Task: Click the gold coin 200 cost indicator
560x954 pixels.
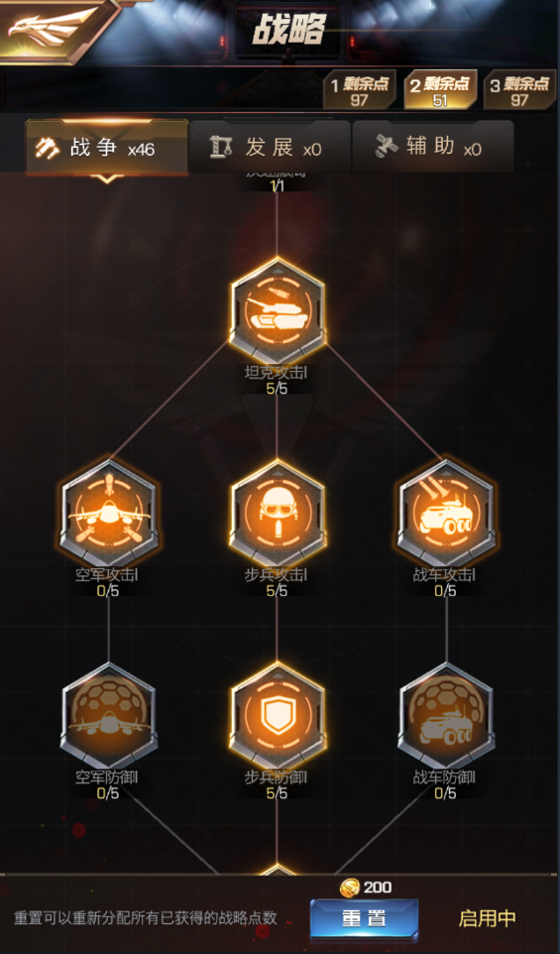Action: click(365, 888)
